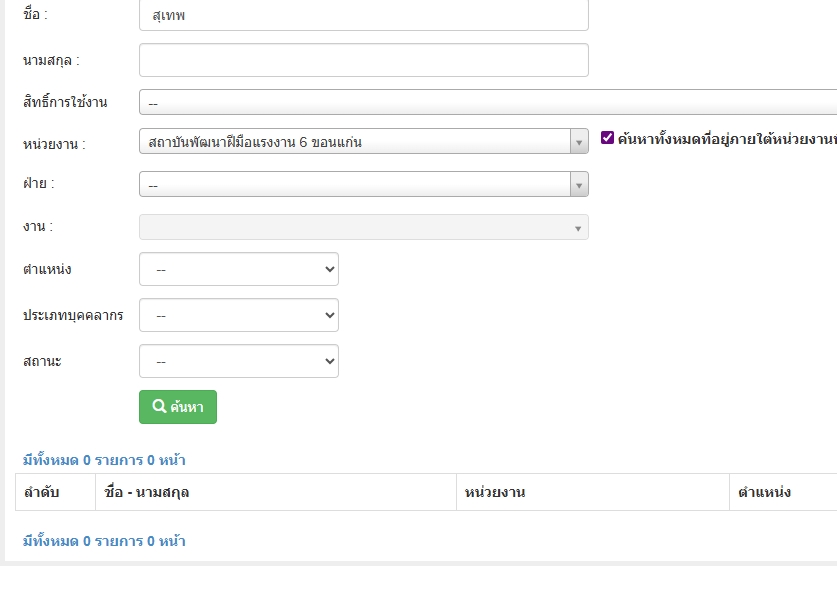Click the top results count summary text
Screen dimensions: 837x598
104,460
